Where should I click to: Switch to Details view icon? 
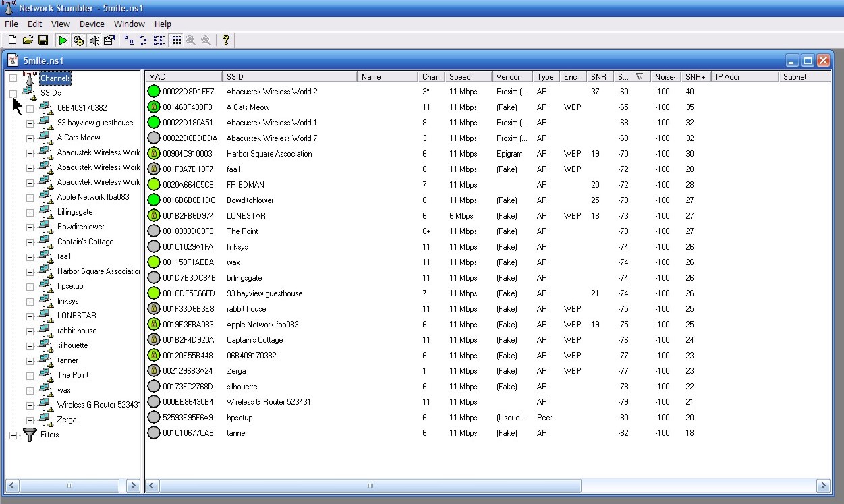tap(175, 40)
